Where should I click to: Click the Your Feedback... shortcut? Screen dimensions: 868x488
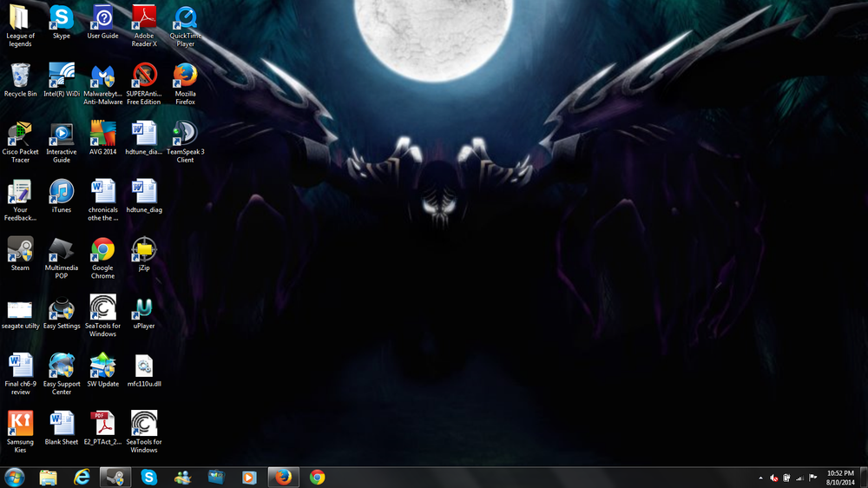(x=20, y=201)
